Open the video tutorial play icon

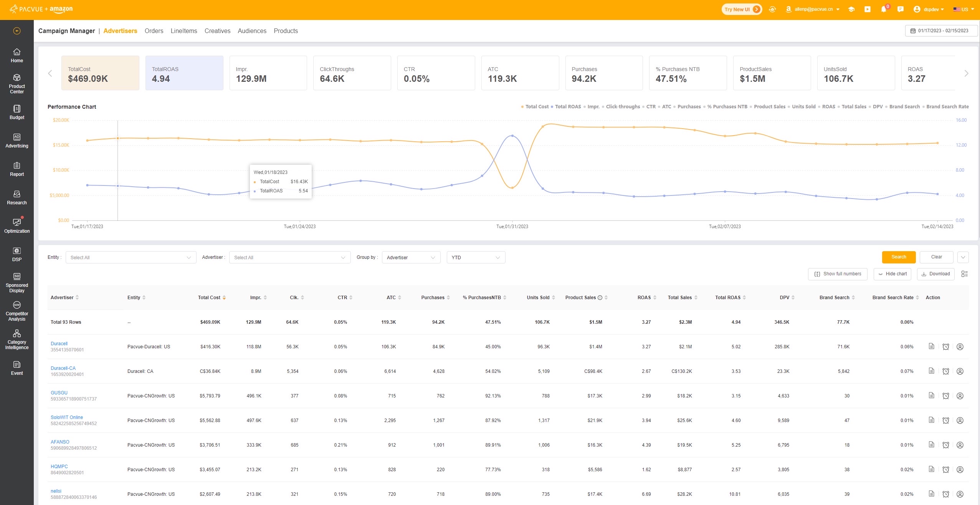[x=868, y=9]
